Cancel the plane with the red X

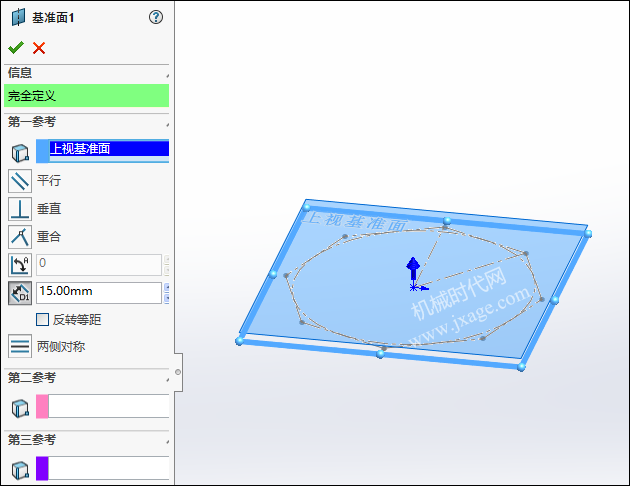[39, 48]
